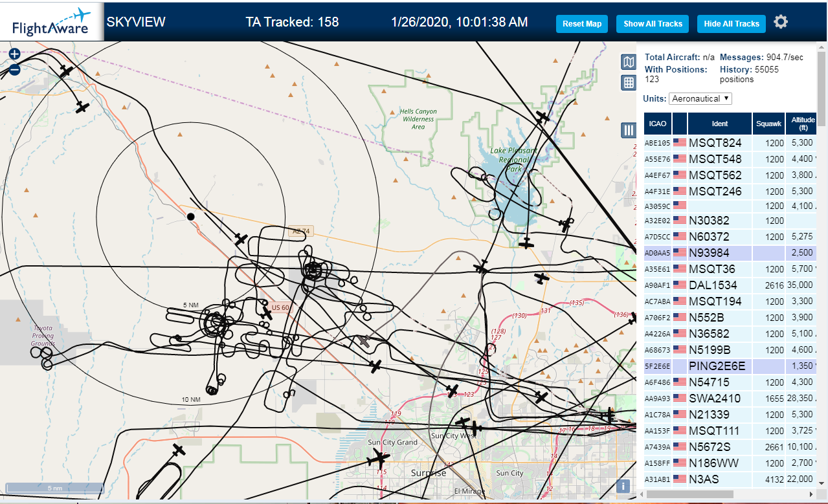Select the N5199B aircraft row
The image size is (828, 504).
pyautogui.click(x=730, y=350)
